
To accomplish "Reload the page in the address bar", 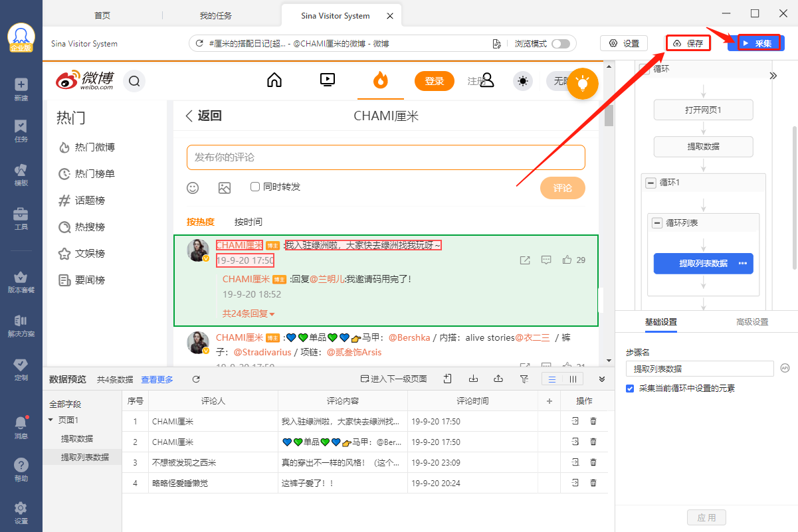I will click(199, 44).
